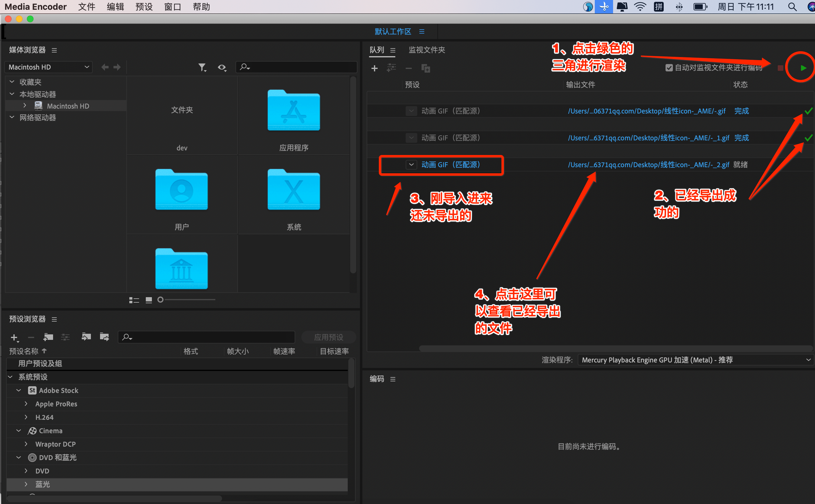Screen dimensions: 815x504
Task: Open Spotlight search in the macOS menu bar
Action: tap(792, 7)
